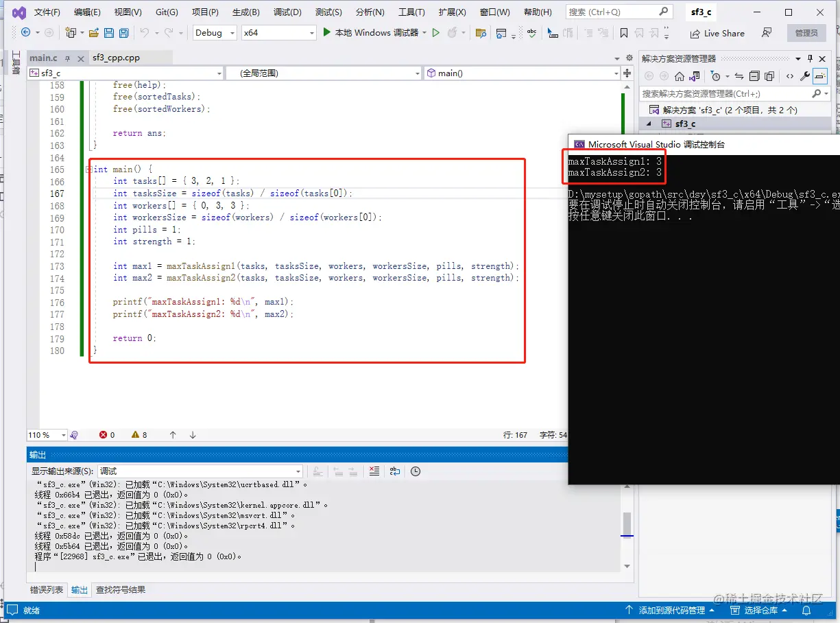Click the open file folder icon
This screenshot has width=840, height=623.
(94, 32)
